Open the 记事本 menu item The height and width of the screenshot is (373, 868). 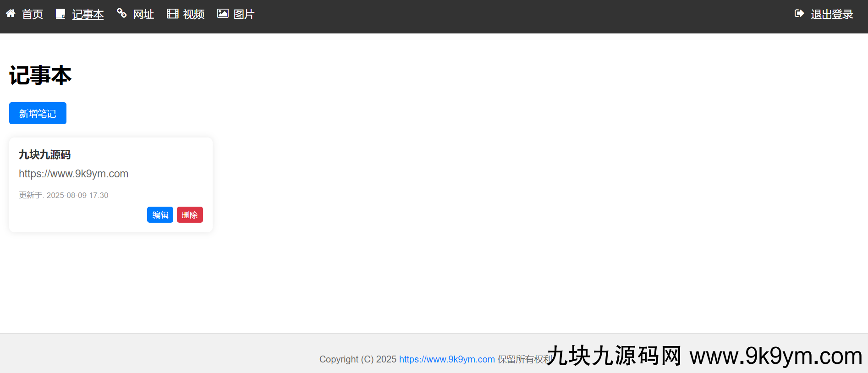tap(88, 15)
